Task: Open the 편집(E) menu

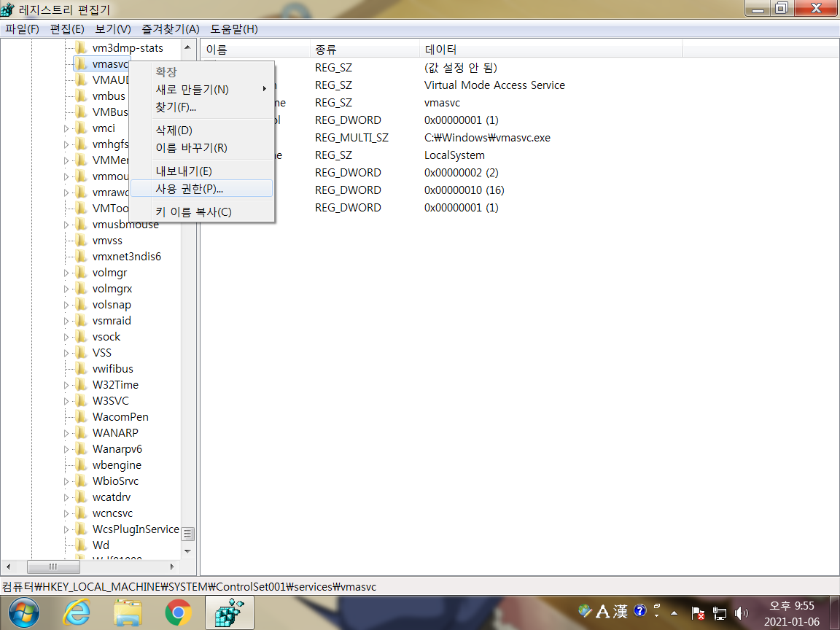Action: [67, 29]
